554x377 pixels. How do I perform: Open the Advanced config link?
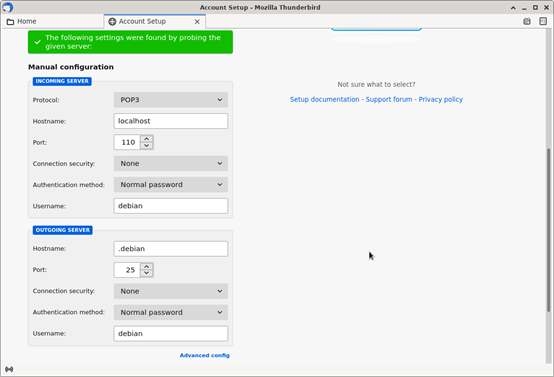click(x=205, y=355)
